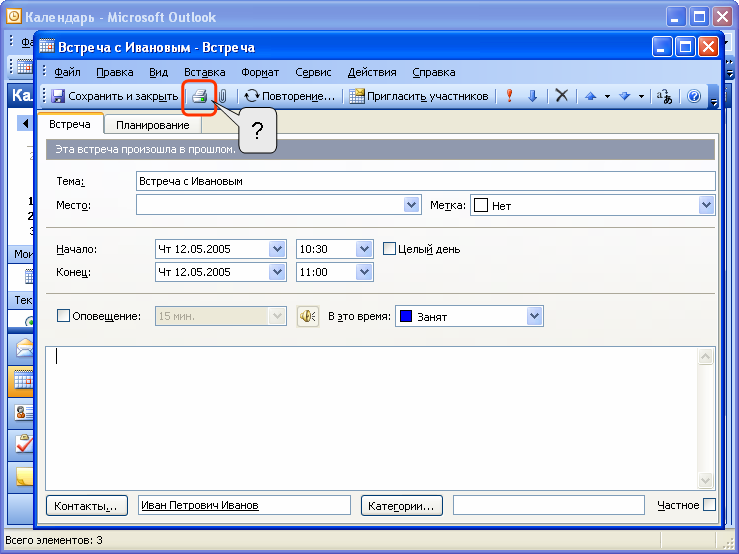Click the Тема subject input field
This screenshot has height=554, width=739.
click(x=426, y=181)
